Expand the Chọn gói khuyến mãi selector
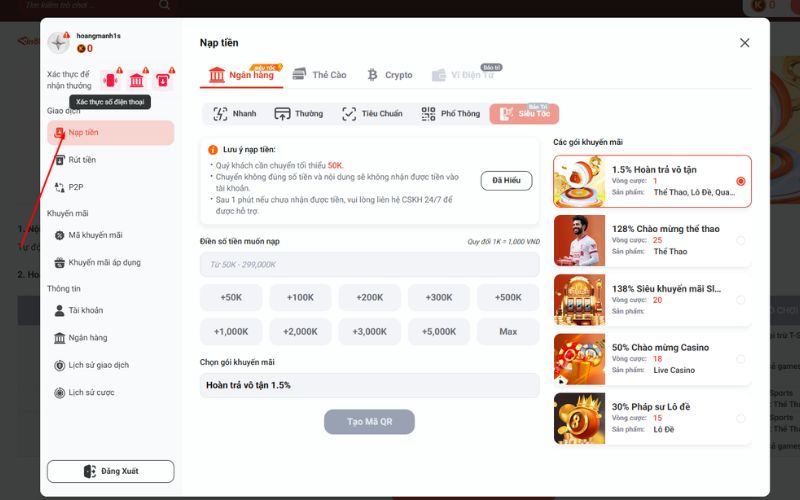800x500 pixels. click(x=369, y=385)
